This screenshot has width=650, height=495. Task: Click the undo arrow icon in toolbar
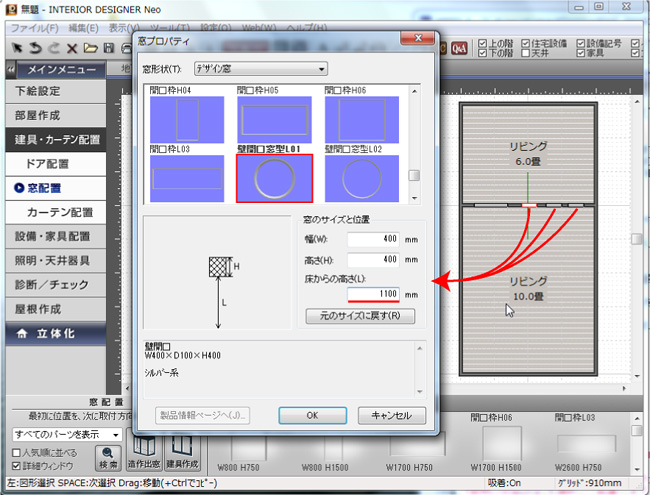tap(35, 48)
